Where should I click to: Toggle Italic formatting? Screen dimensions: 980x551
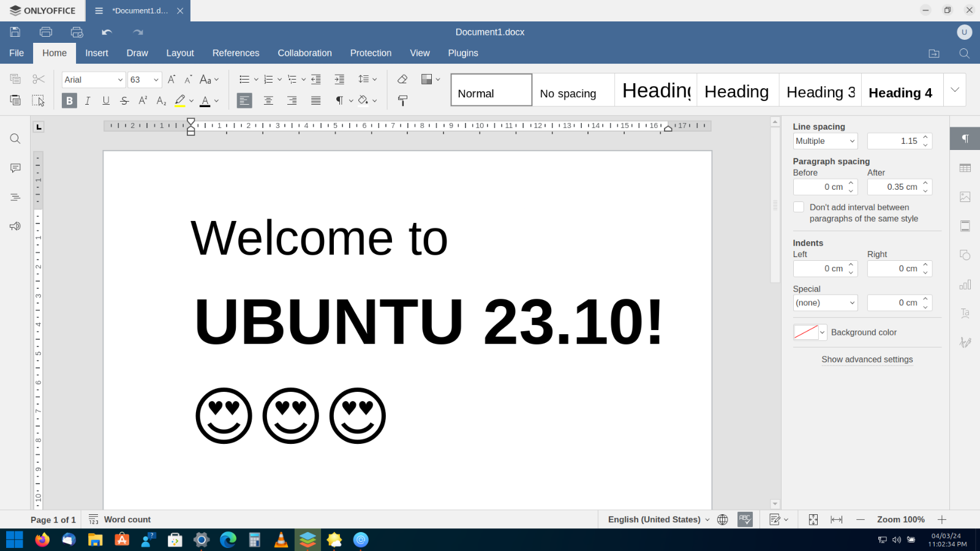pyautogui.click(x=88, y=100)
